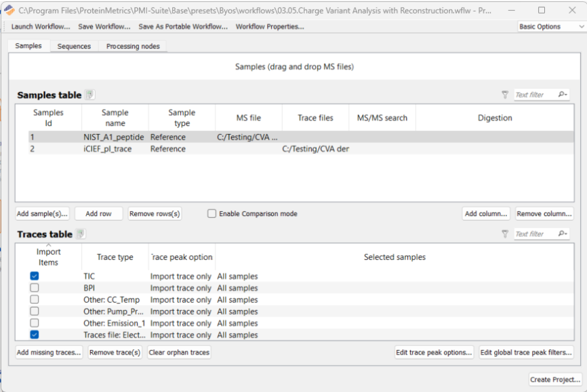
Task: Click the C:/Testing/CVA ... MS file cell
Action: tap(247, 137)
